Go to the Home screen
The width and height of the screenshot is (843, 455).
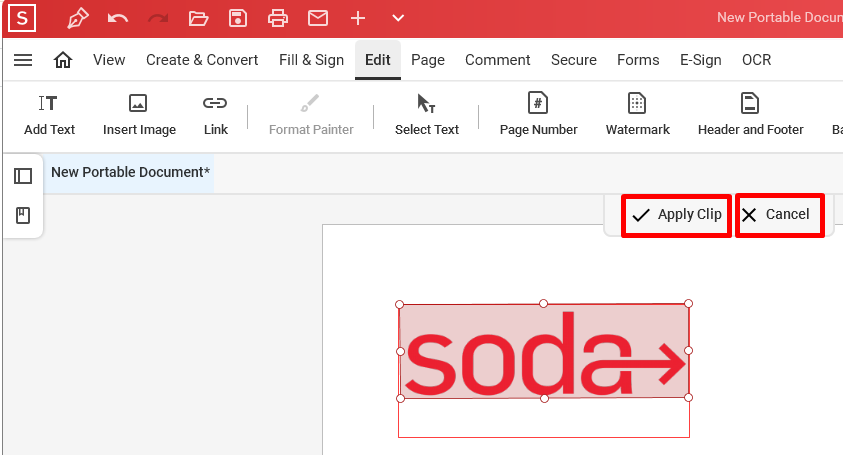tap(63, 60)
